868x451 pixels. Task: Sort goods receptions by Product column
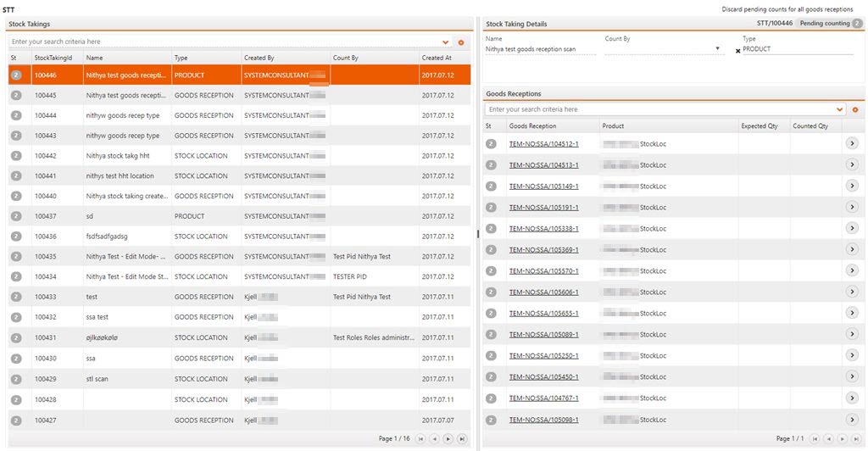[x=613, y=126]
